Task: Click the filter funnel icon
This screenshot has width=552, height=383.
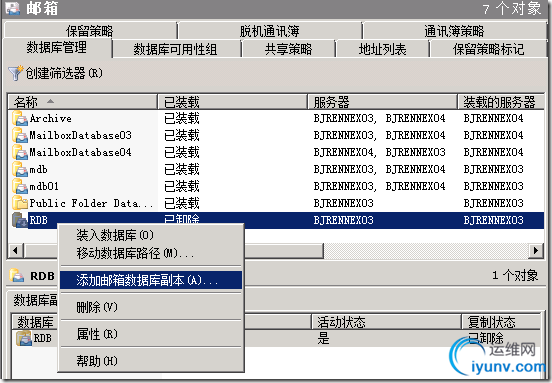Action: [15, 73]
